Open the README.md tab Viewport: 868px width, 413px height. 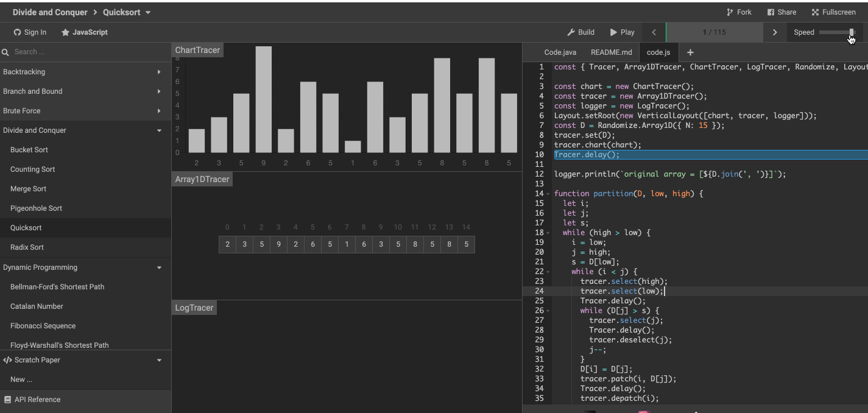click(x=611, y=52)
